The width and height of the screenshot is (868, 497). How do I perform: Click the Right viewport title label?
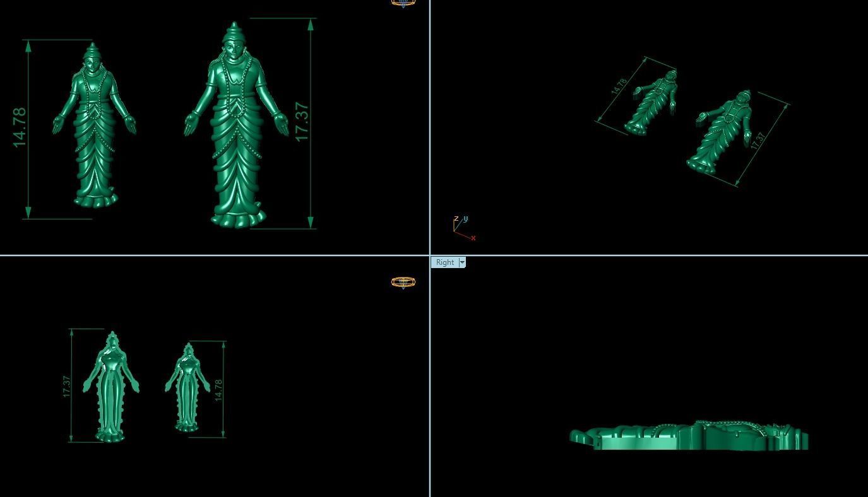tap(444, 262)
